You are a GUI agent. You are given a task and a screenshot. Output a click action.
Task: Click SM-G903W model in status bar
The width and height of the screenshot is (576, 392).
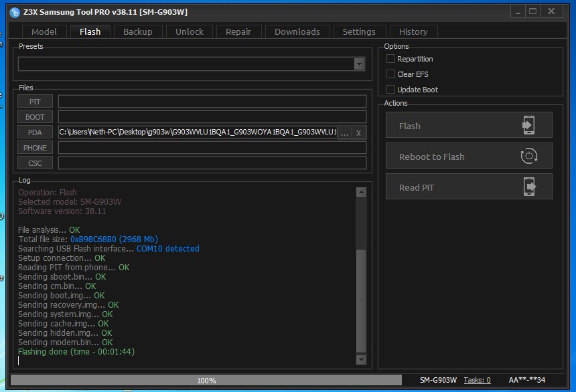tap(438, 380)
